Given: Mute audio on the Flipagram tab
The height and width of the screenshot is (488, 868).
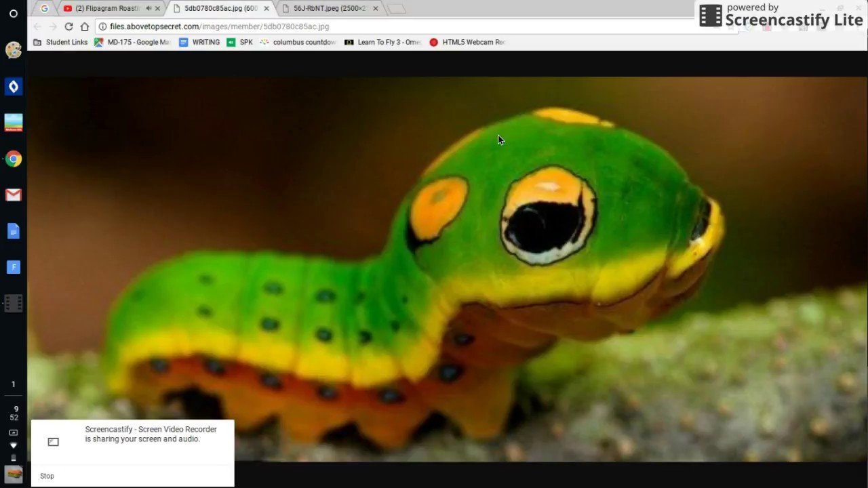Looking at the screenshot, I should pos(148,9).
